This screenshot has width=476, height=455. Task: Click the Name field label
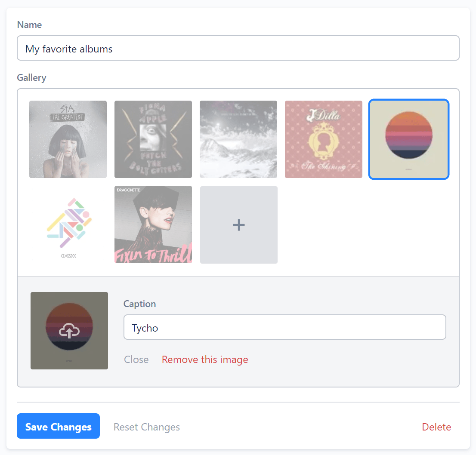[x=29, y=25]
